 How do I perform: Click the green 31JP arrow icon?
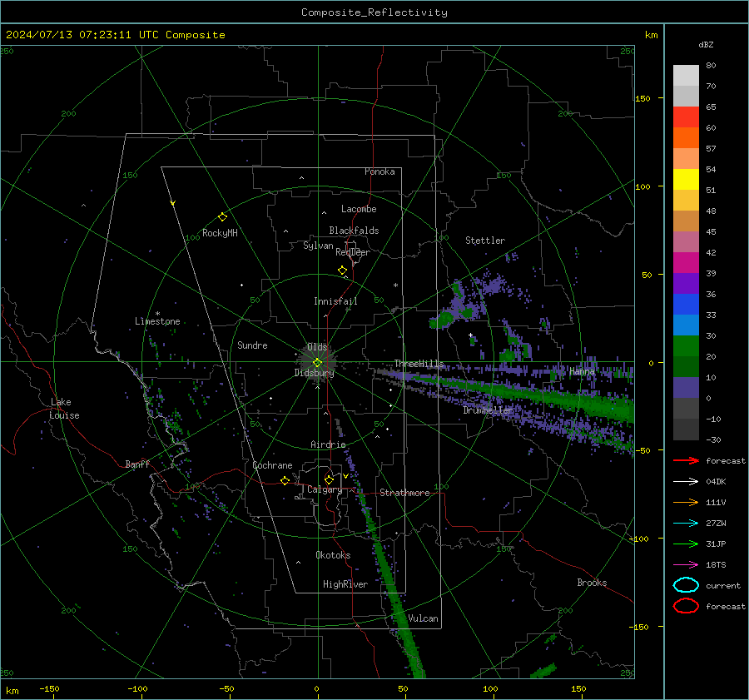click(x=686, y=544)
